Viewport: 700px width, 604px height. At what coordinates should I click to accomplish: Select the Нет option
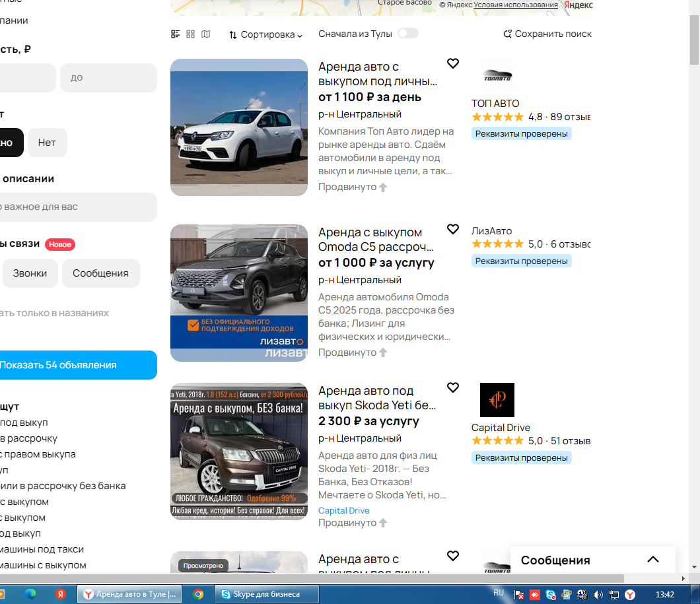(48, 143)
